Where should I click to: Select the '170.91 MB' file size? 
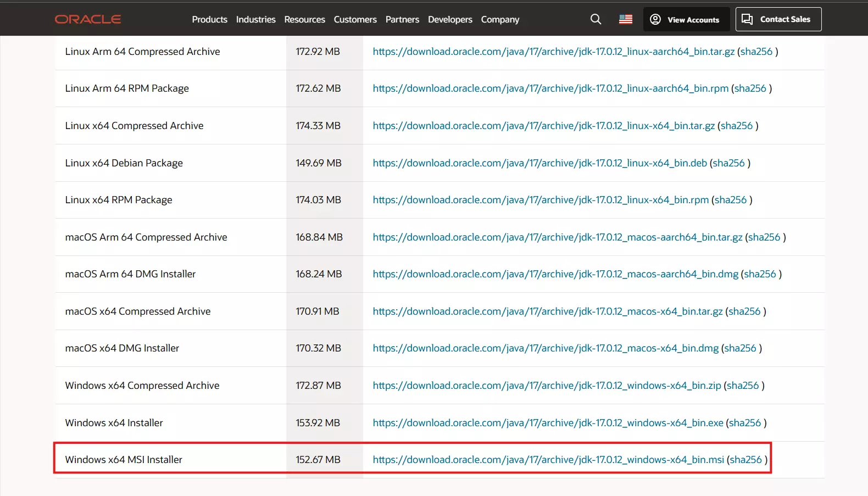pos(318,311)
